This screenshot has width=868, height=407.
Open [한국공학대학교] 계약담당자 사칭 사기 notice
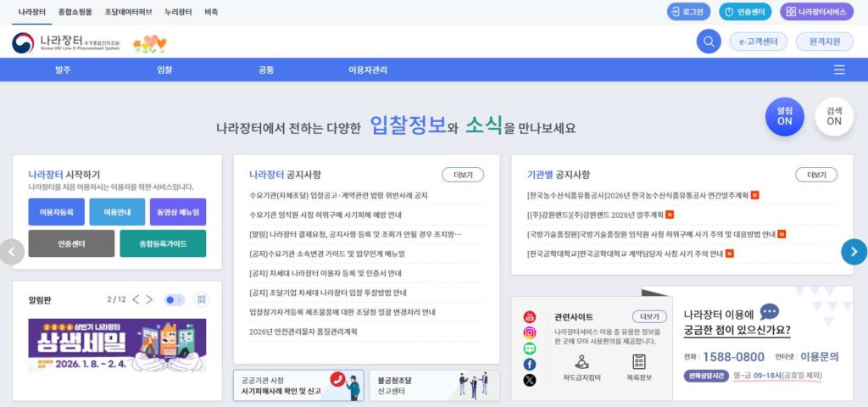coord(625,254)
